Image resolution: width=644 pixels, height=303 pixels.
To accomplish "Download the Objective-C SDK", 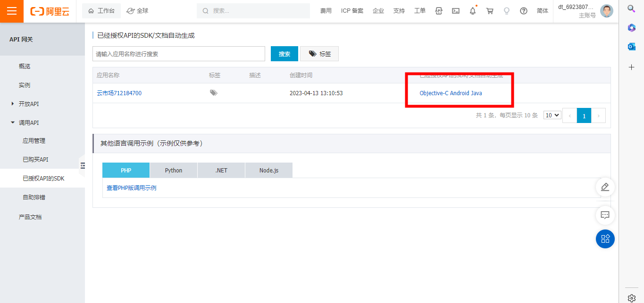I will tap(434, 93).
